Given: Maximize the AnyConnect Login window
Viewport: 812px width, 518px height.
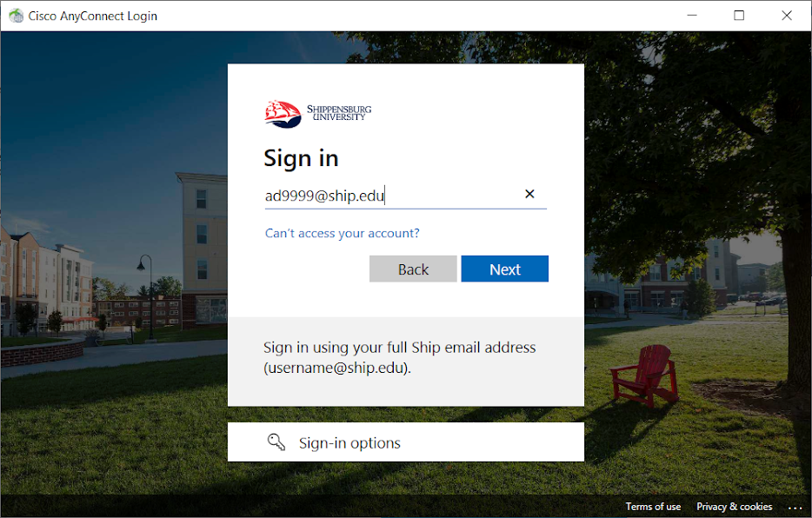Looking at the screenshot, I should [739, 16].
